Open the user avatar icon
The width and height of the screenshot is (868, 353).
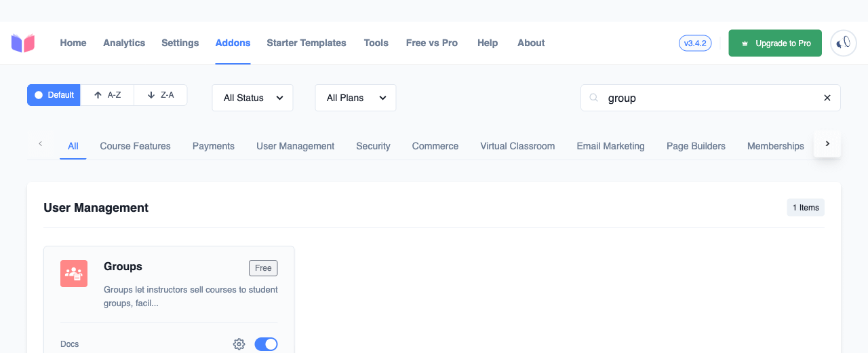coord(844,43)
